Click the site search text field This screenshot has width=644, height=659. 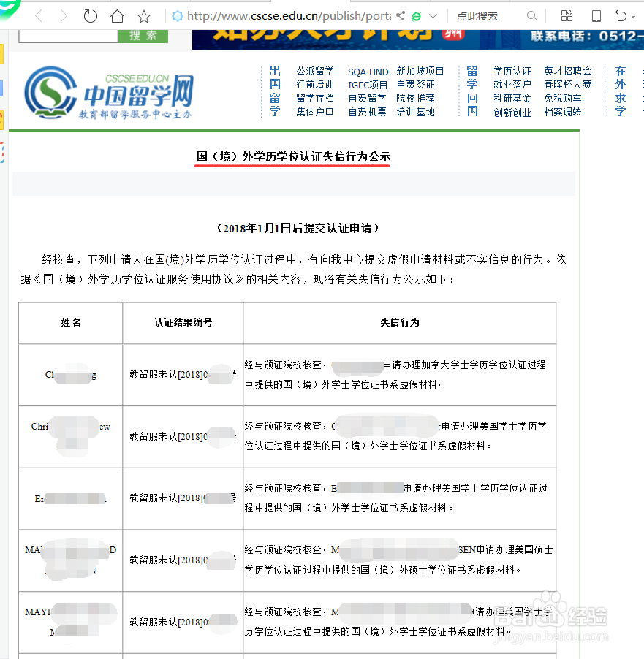(68, 36)
